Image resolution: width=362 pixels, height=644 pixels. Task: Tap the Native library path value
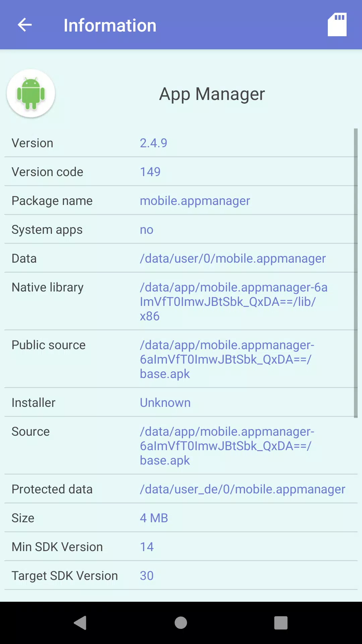[234, 302]
